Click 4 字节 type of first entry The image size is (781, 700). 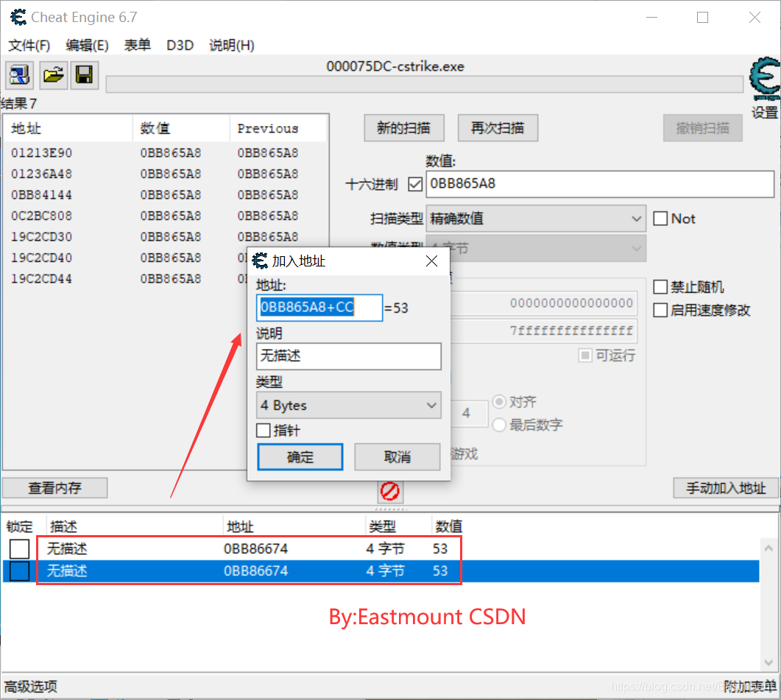(385, 548)
